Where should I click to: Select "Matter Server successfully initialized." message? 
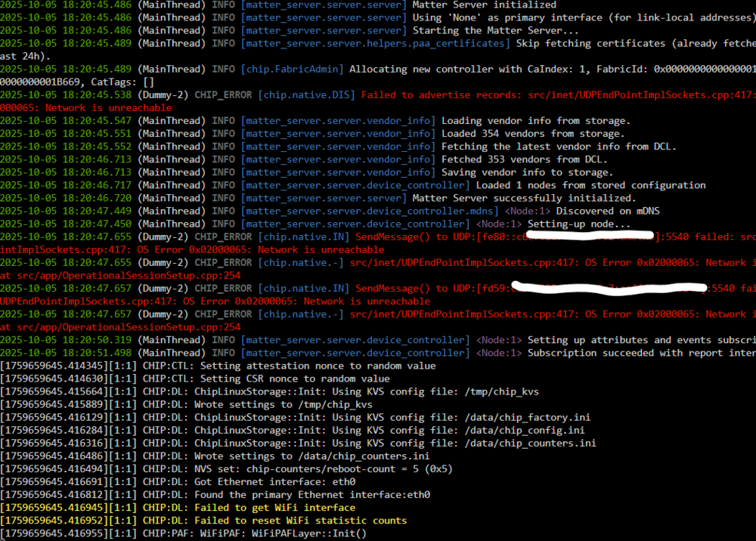524,198
